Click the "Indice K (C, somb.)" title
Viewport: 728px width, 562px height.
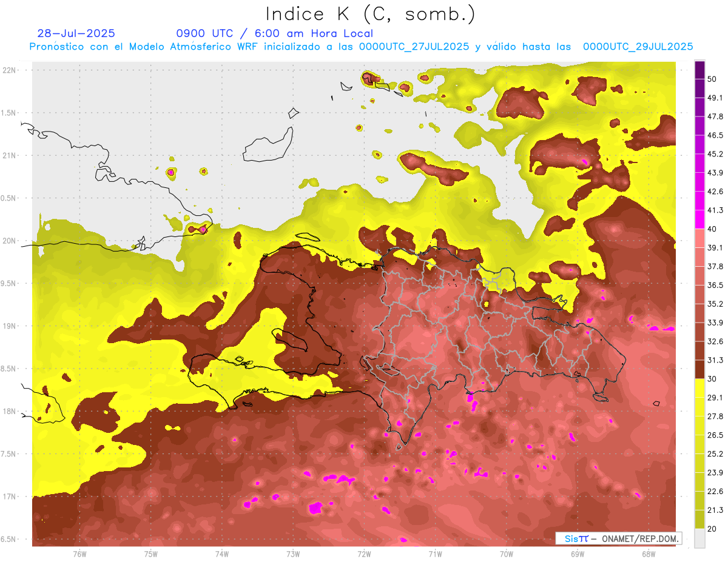pos(370,13)
